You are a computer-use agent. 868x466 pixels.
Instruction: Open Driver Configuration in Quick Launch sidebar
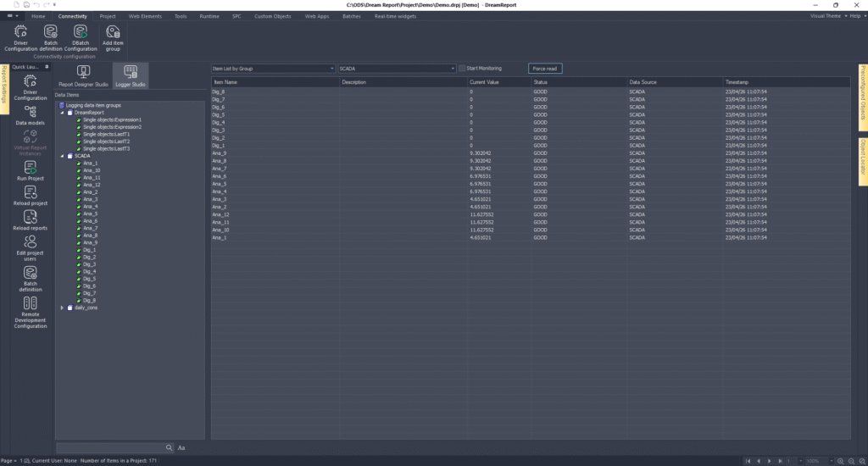[31, 87]
